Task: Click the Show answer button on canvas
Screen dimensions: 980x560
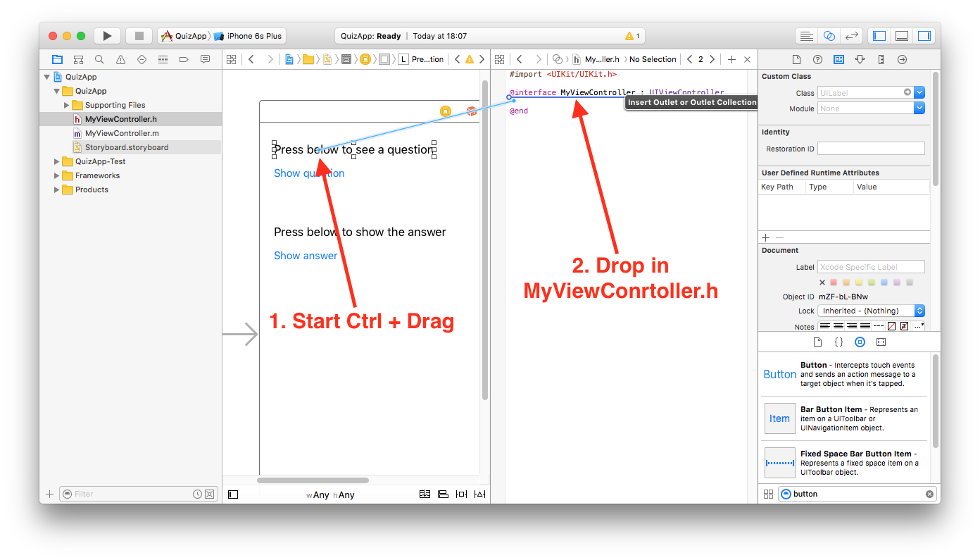Action: point(306,256)
